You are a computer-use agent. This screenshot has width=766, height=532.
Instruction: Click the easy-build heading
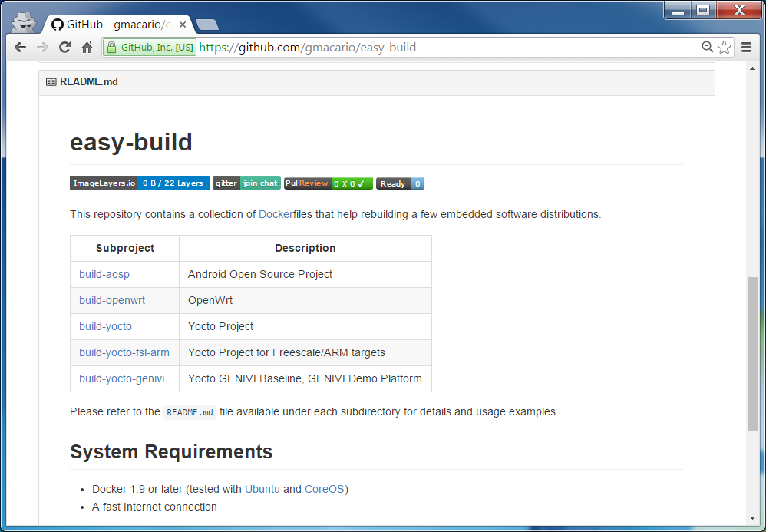(131, 142)
